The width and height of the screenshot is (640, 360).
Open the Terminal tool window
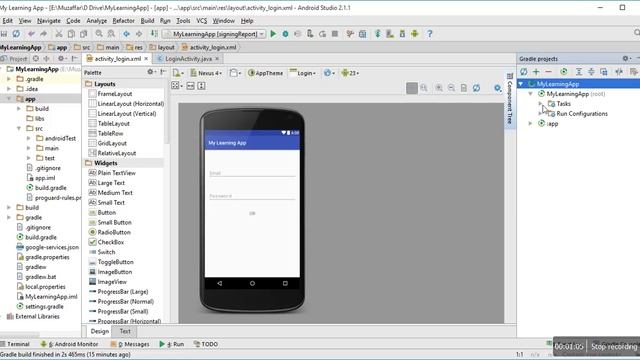coord(16,344)
